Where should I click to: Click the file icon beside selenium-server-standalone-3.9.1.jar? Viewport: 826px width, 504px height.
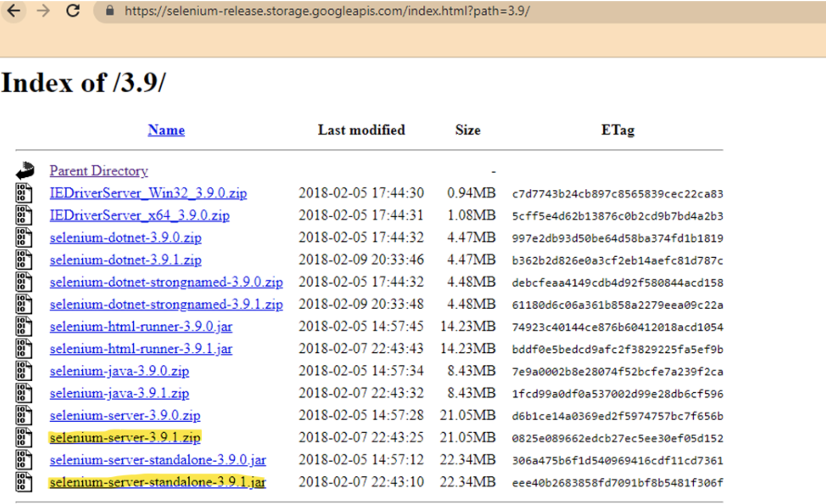pyautogui.click(x=23, y=482)
